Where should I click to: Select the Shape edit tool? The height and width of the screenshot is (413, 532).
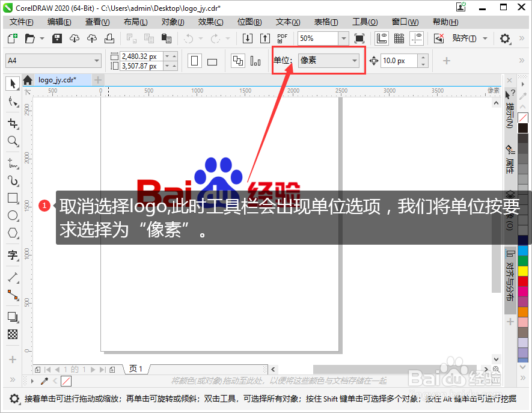pos(13,102)
